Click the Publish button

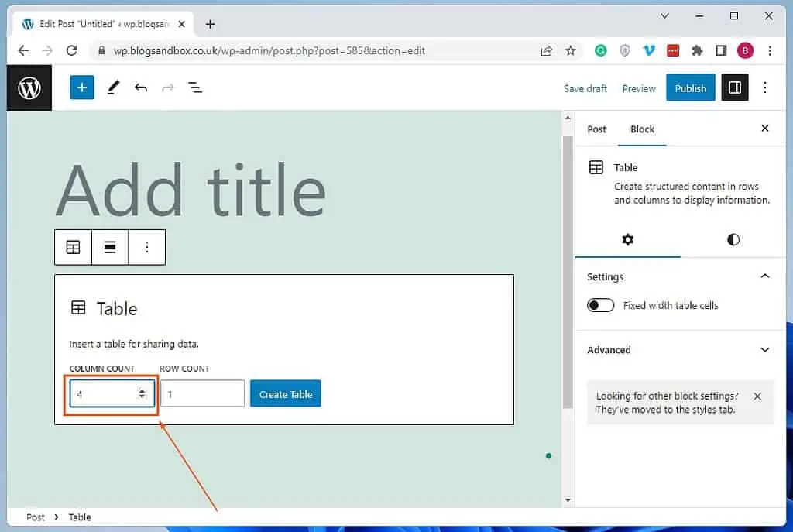pyautogui.click(x=690, y=88)
